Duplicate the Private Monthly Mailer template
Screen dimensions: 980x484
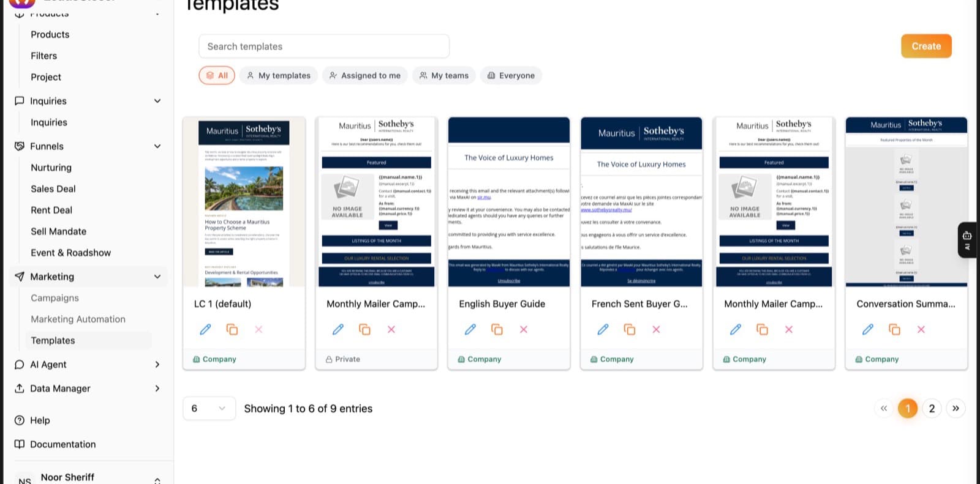click(x=364, y=329)
